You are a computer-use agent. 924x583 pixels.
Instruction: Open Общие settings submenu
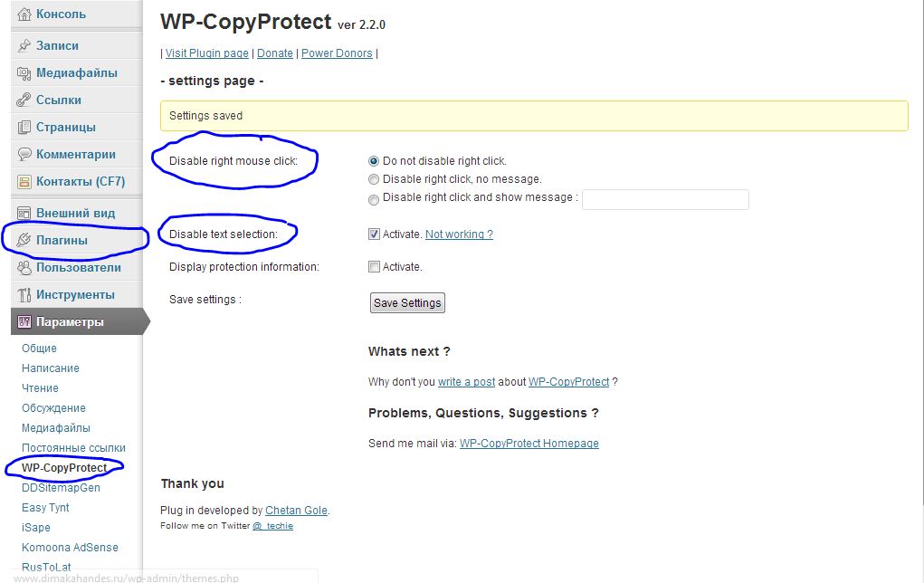(40, 349)
